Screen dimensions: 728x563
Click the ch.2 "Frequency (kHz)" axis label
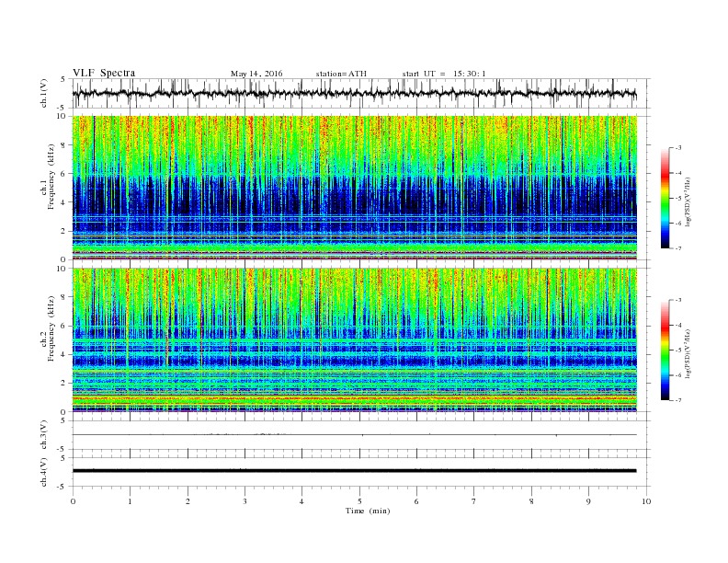tap(51, 328)
